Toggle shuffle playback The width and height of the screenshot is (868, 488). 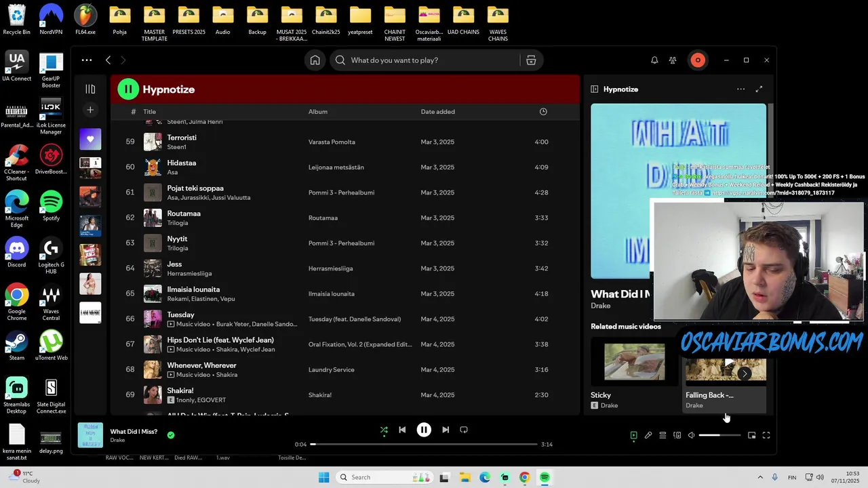point(384,430)
